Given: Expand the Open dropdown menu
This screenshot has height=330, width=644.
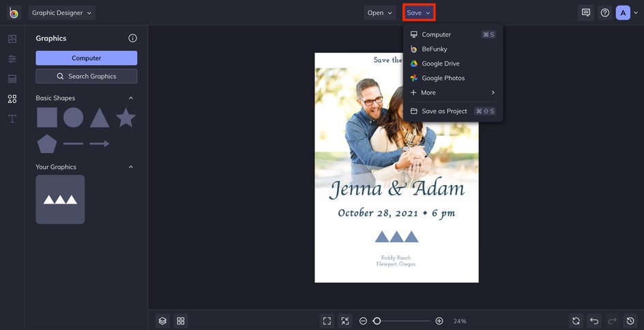Looking at the screenshot, I should (380, 13).
